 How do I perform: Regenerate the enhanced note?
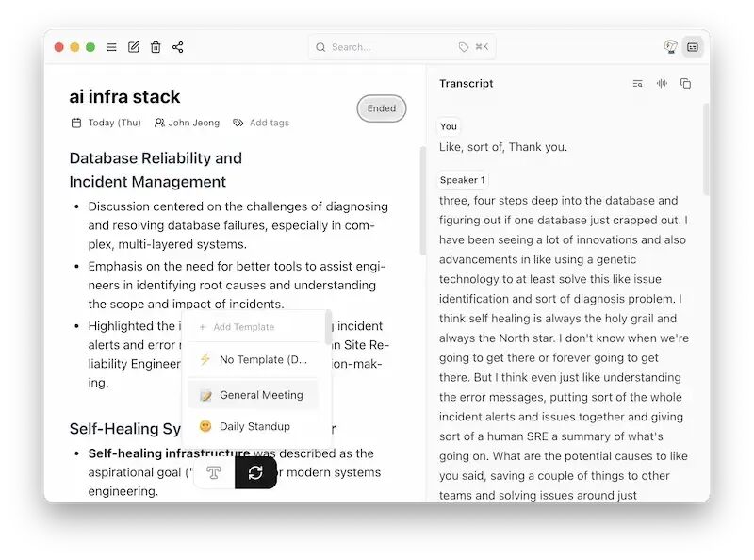click(255, 472)
